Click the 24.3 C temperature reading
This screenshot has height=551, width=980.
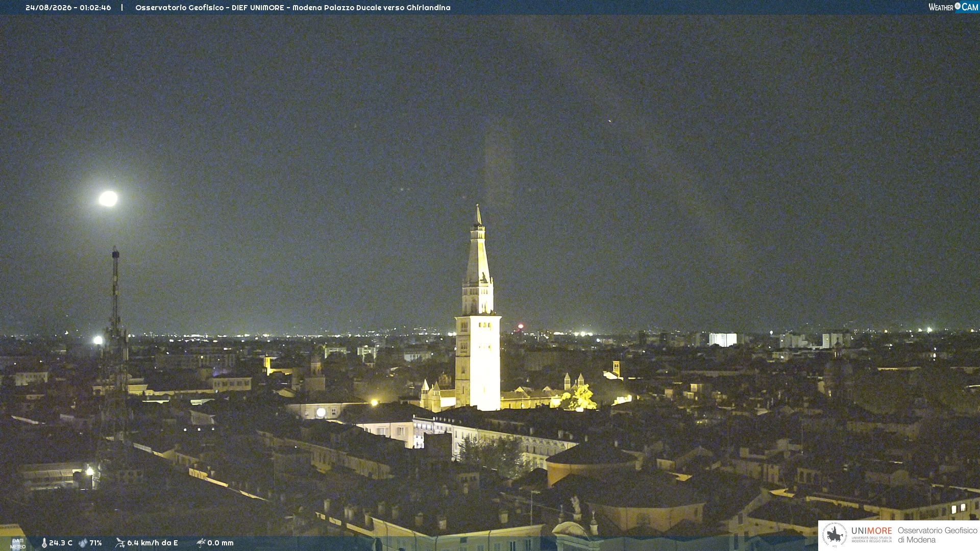[61, 543]
